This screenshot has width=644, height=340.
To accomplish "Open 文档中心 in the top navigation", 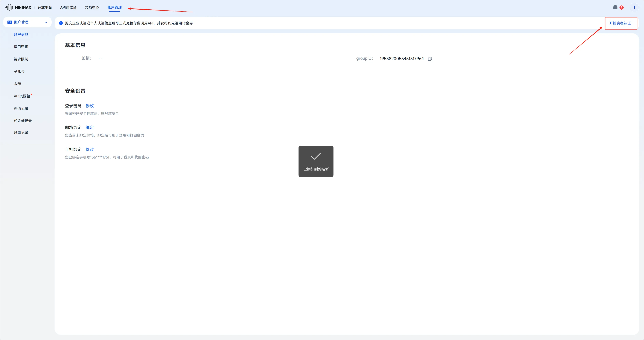I will tap(92, 8).
